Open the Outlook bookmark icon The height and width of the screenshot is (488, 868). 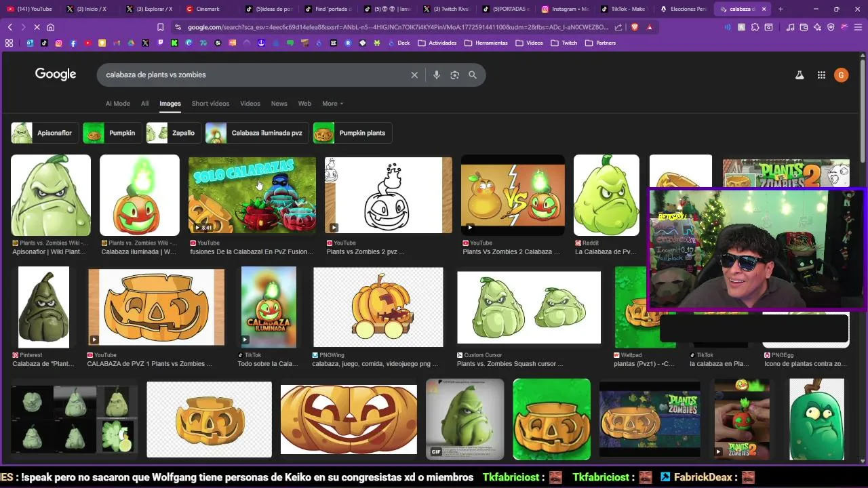coord(30,43)
